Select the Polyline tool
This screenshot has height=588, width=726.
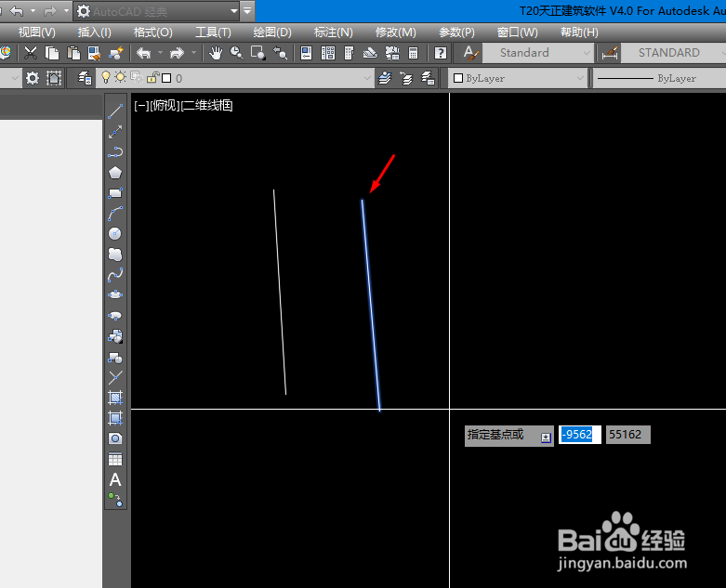tap(115, 152)
